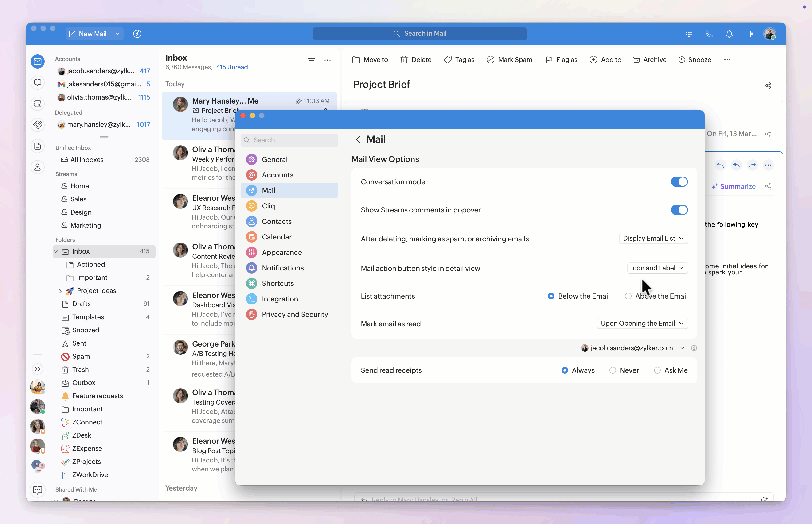Open the apps grid icon
Viewport: 812px width, 524px height.
pos(689,34)
